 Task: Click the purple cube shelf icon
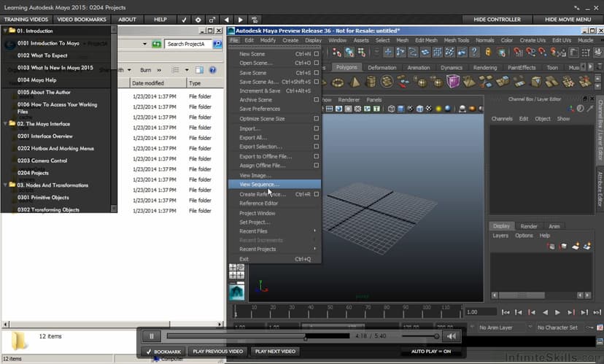pyautogui.click(x=453, y=81)
